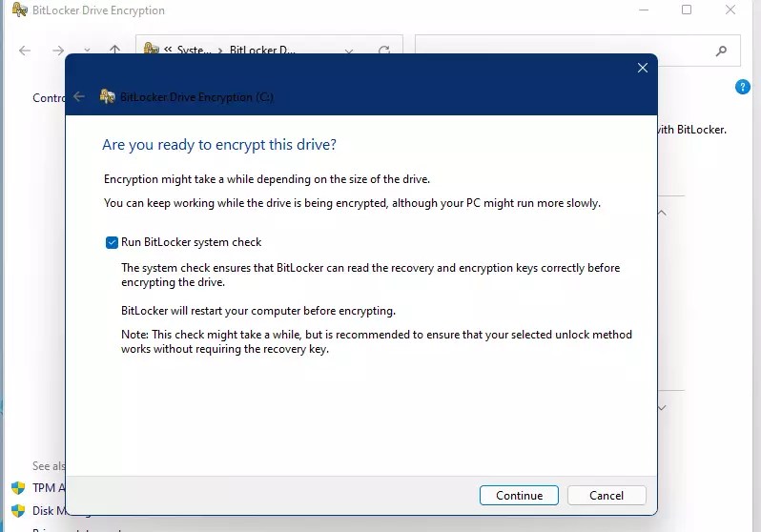This screenshot has height=532, width=761.
Task: Click the address bar BitLocker icon
Action: pos(152,48)
